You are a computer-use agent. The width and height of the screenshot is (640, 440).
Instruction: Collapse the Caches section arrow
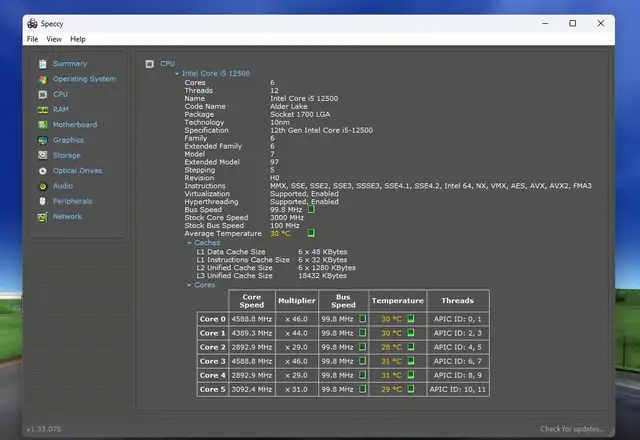click(189, 243)
